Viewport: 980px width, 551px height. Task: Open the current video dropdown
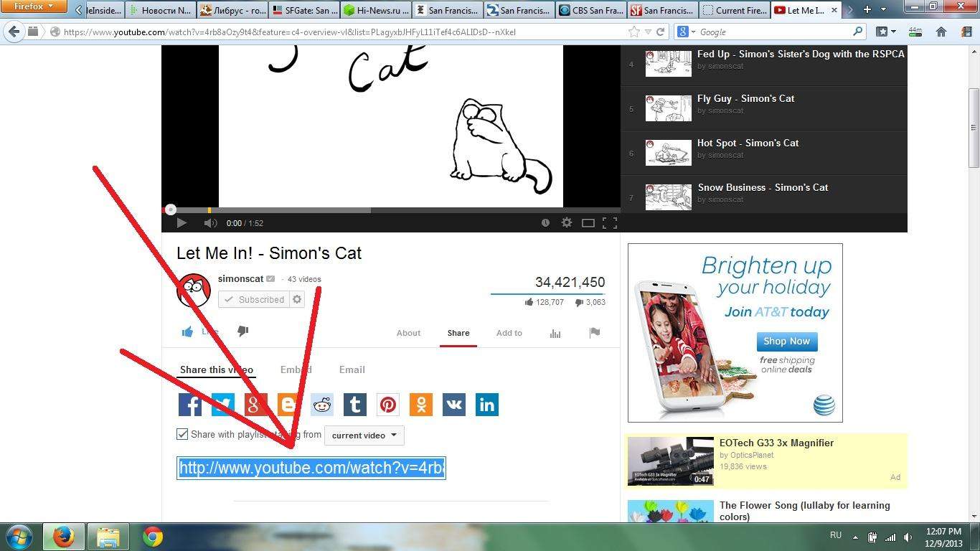364,435
